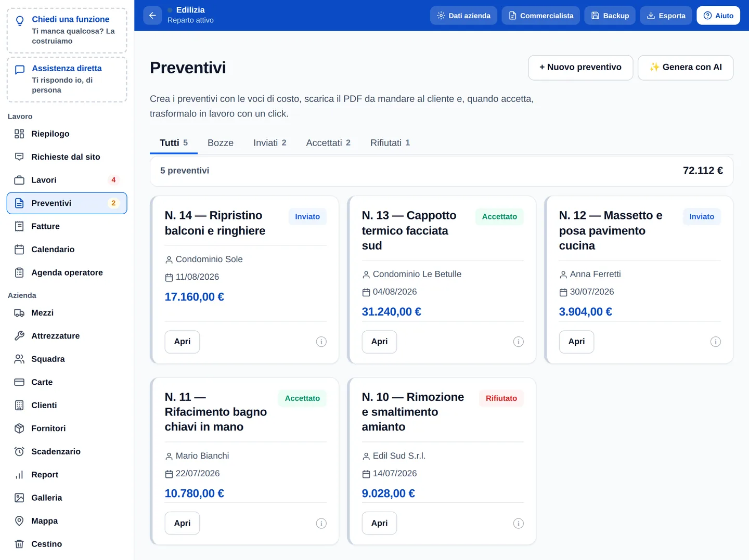This screenshot has height=560, width=749.
Task: Click the Condominio Le Betulle client
Action: 417,274
